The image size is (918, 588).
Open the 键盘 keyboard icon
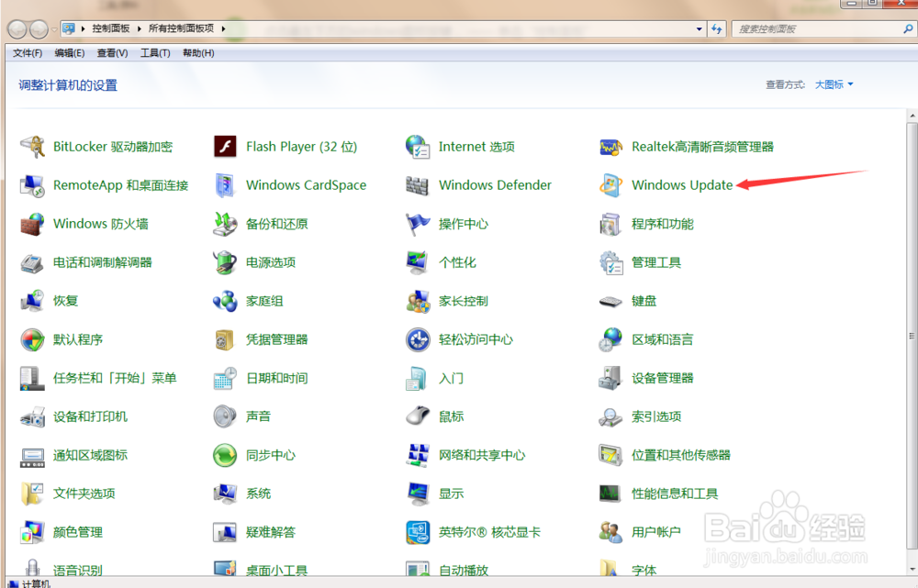(x=610, y=301)
